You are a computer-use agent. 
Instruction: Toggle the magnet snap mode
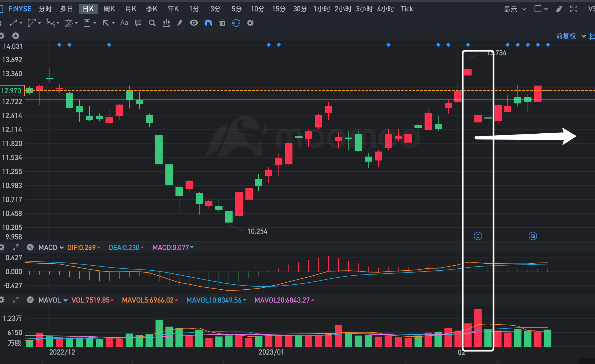pyautogui.click(x=208, y=23)
